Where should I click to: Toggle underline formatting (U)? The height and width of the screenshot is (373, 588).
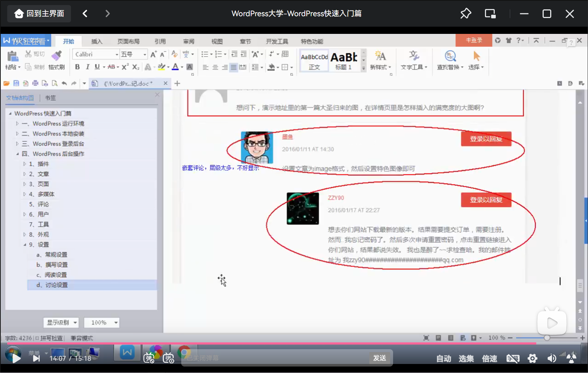tap(97, 67)
